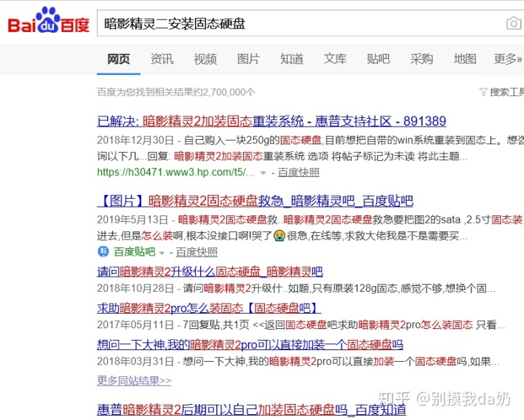Click the Baidu logo
524x420 pixels.
tap(49, 21)
